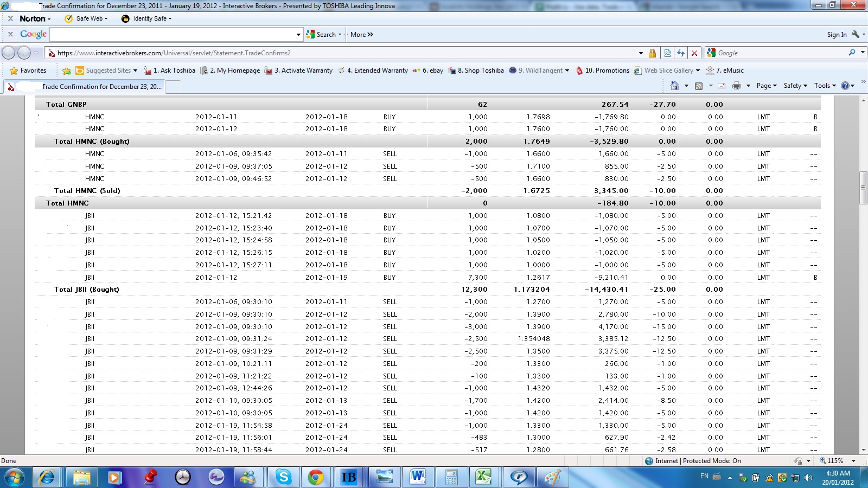Viewport: 868px width, 488px height.
Task: Click the Add to Favorites Bar icon
Action: [x=67, y=70]
